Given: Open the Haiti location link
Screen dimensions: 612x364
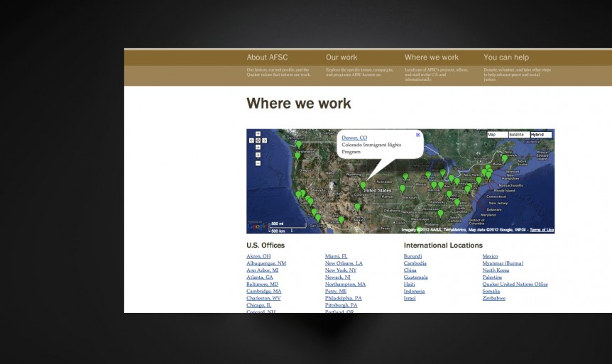Looking at the screenshot, I should coord(409,285).
